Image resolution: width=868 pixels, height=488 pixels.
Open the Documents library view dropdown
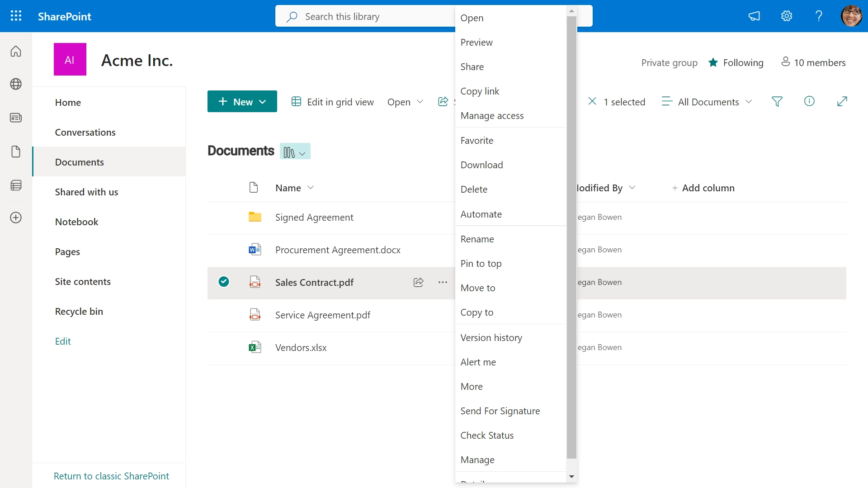(x=295, y=152)
